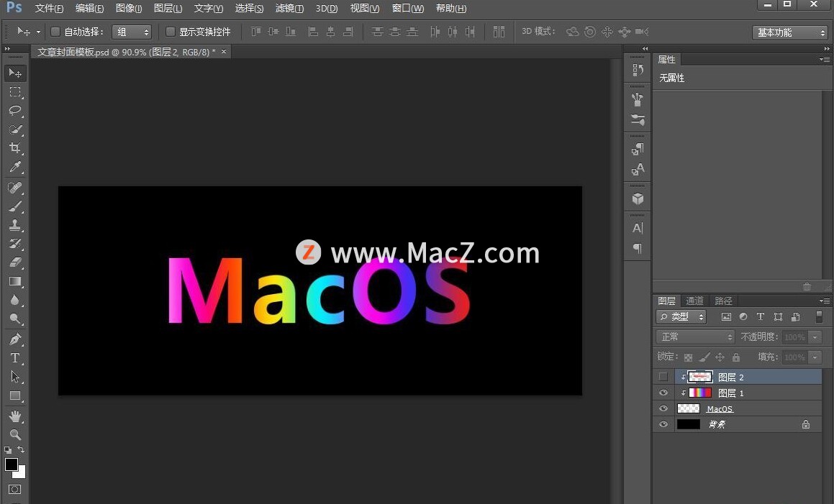
Task: Hide the 背景 layer
Action: tap(663, 424)
